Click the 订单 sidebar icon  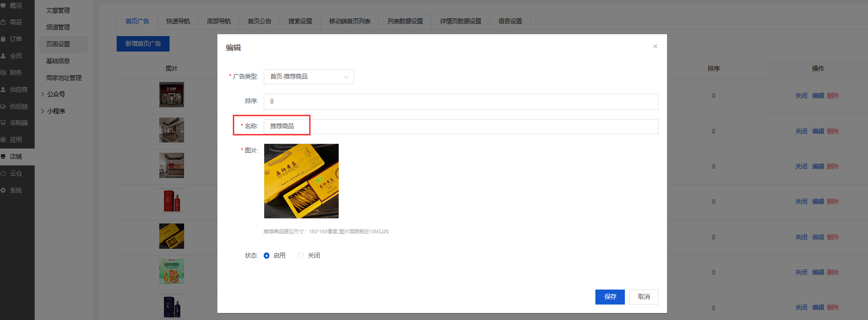[x=3, y=39]
